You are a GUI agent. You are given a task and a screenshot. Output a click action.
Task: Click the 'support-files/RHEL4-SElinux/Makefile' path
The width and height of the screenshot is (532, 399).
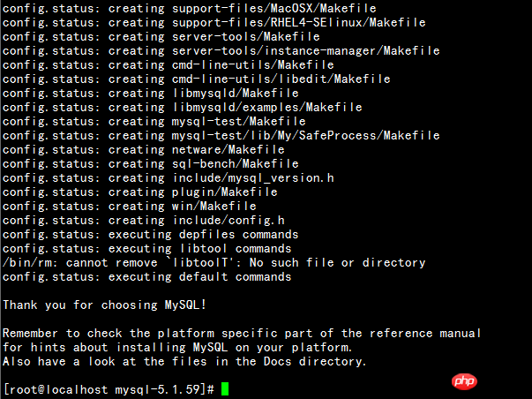click(298, 23)
